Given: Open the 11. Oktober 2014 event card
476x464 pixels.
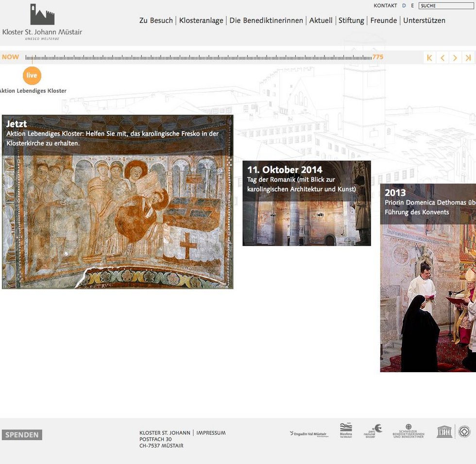Looking at the screenshot, I should [306, 203].
